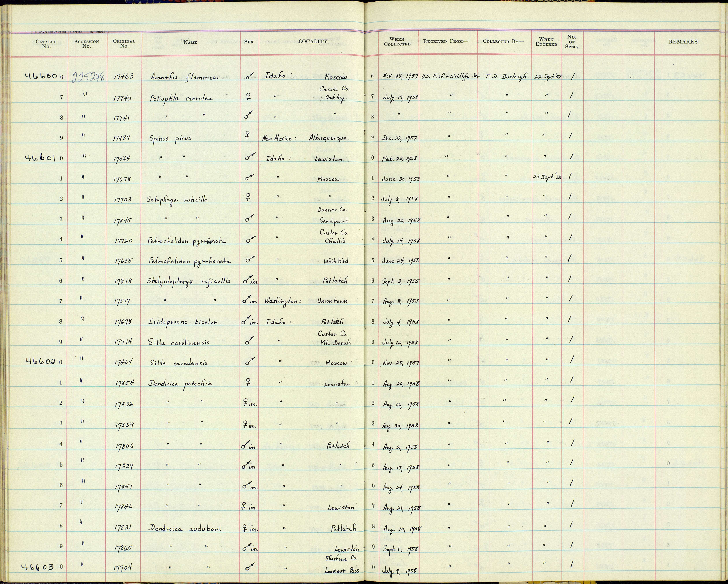The width and height of the screenshot is (728, 584).
Task: Click species name 'Setophaga ruticilla'
Action: click(x=177, y=200)
